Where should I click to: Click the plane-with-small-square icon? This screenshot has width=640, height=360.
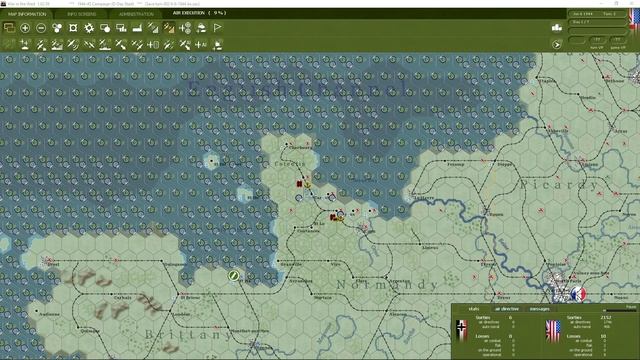[41, 44]
